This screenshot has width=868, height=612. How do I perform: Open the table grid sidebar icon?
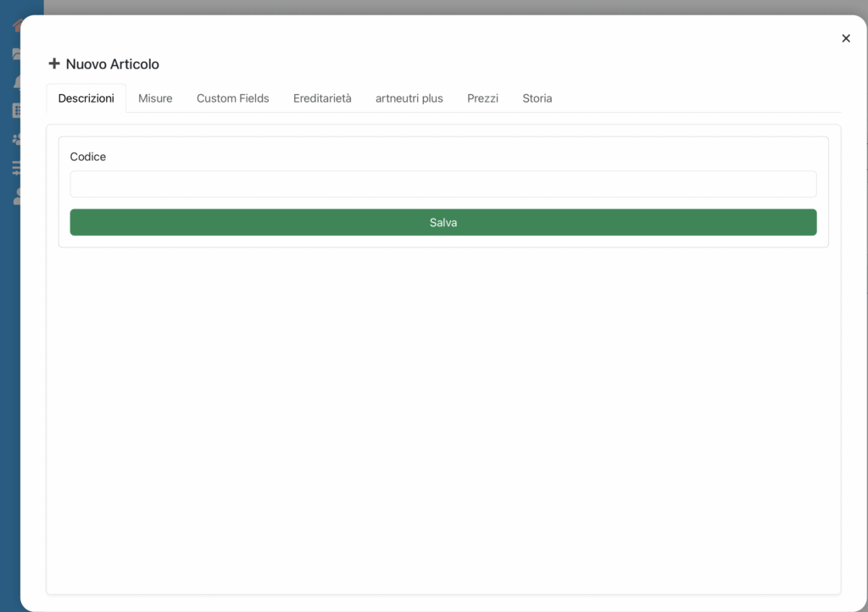click(x=16, y=110)
